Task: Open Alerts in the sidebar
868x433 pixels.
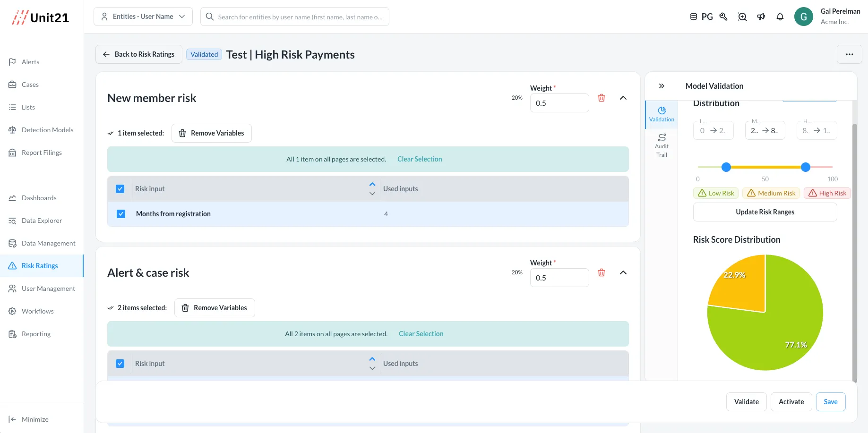Action: click(30, 62)
